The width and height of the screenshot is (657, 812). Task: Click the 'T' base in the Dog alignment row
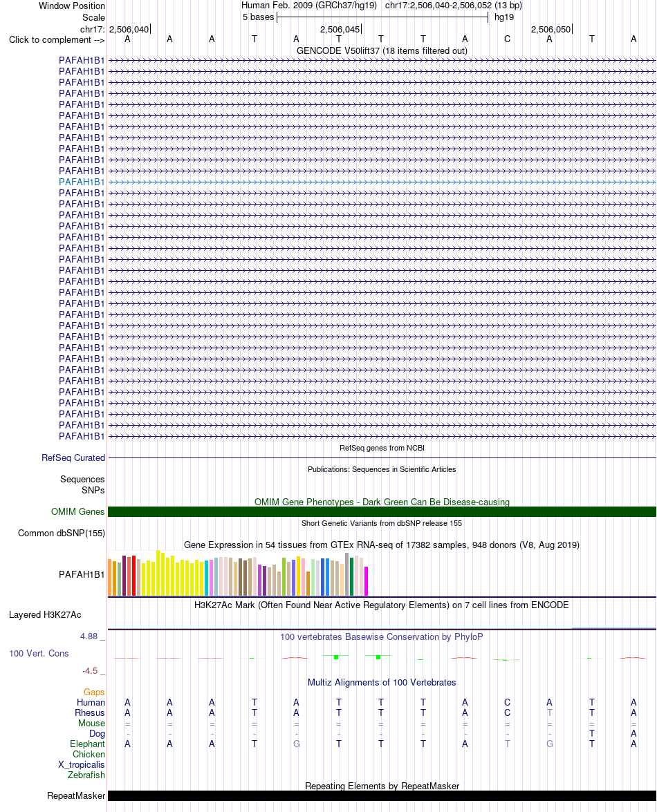(x=592, y=734)
